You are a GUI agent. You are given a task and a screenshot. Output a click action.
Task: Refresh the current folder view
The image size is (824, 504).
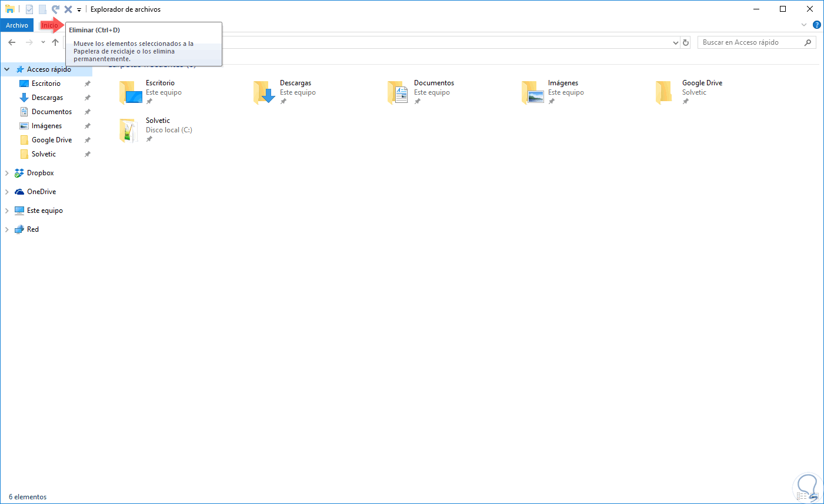tap(685, 42)
